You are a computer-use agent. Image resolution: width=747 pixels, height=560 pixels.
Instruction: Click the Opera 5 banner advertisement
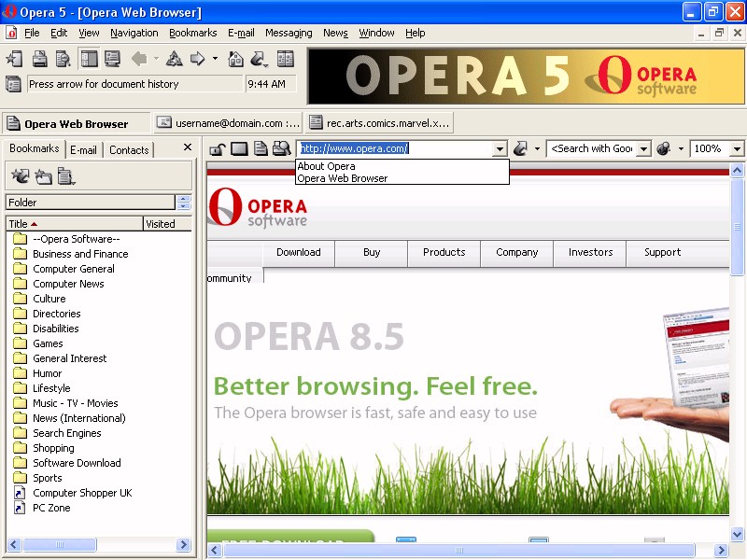(x=526, y=77)
